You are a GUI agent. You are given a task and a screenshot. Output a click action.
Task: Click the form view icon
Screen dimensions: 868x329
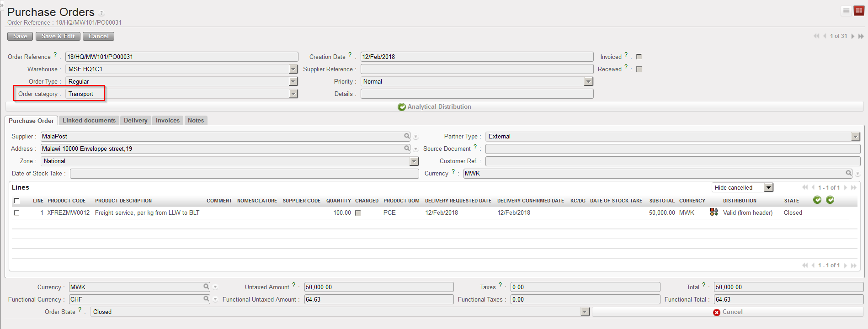(859, 11)
